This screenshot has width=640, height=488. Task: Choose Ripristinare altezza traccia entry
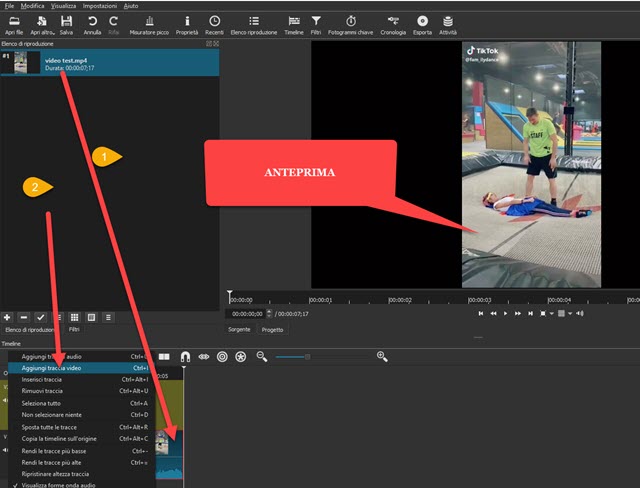(x=82, y=474)
